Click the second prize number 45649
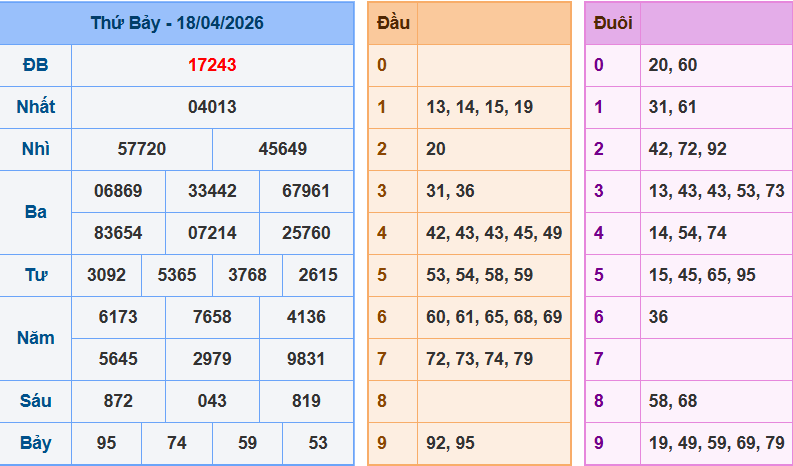This screenshot has height=466, width=793. [283, 149]
